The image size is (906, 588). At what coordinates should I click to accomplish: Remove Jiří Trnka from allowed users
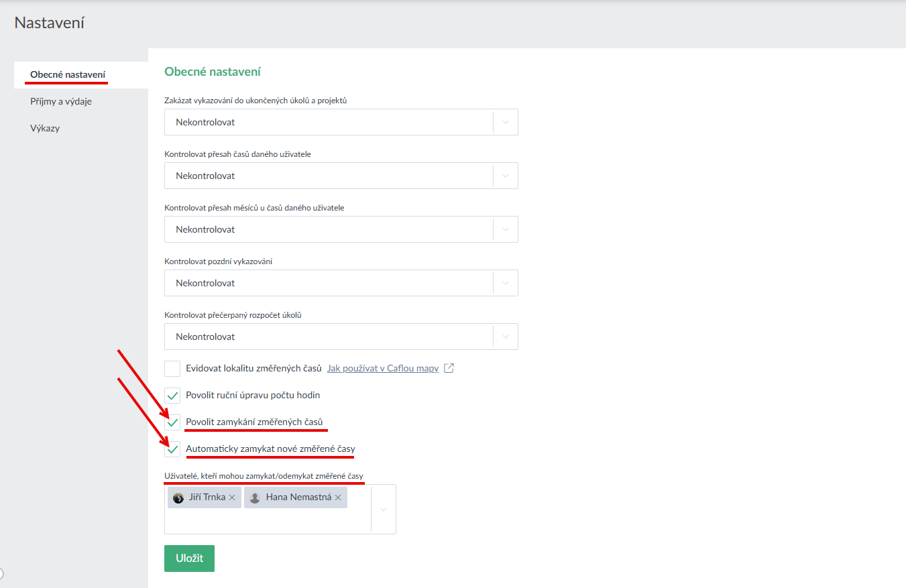click(x=232, y=497)
